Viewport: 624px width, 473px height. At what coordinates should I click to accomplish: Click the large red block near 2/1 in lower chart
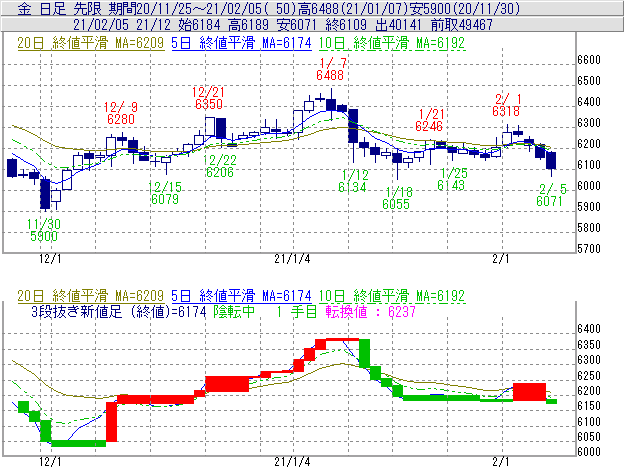529,392
